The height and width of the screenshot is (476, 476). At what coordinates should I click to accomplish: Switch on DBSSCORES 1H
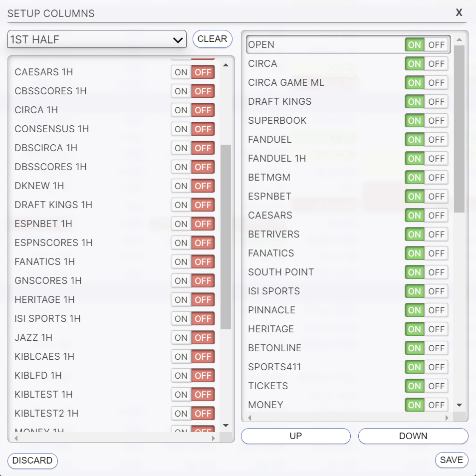(x=181, y=167)
